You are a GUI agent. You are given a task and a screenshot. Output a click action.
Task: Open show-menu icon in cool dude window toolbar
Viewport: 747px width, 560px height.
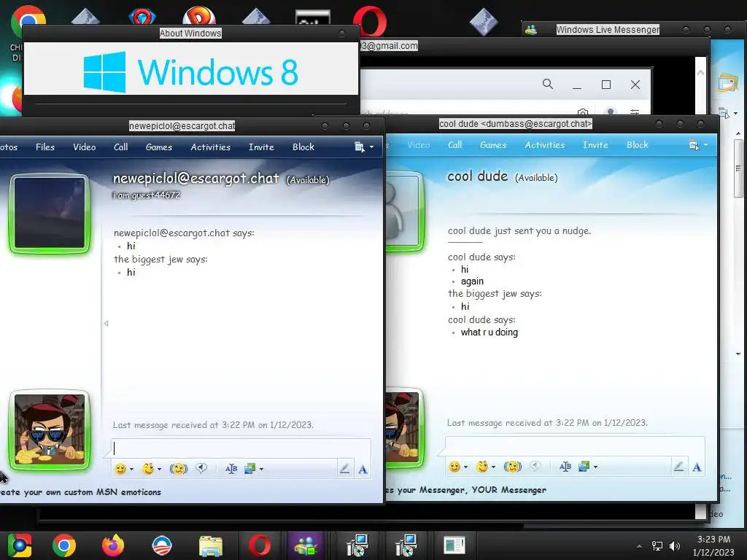click(x=698, y=145)
